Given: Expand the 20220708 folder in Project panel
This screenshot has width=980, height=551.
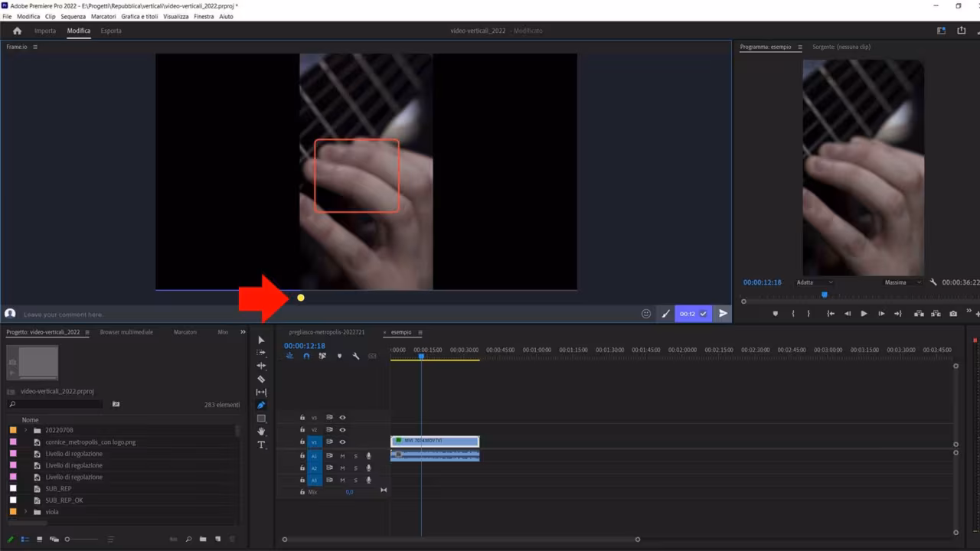Looking at the screenshot, I should tap(25, 430).
